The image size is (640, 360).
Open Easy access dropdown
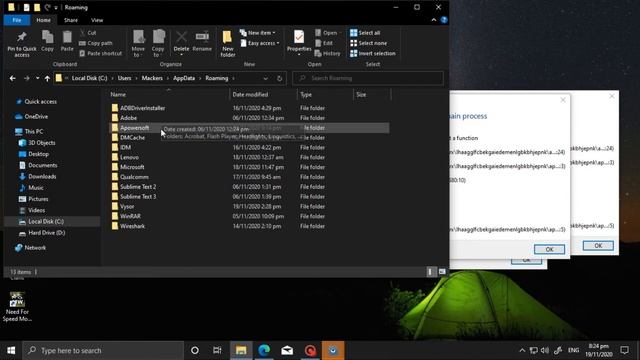pyautogui.click(x=260, y=43)
